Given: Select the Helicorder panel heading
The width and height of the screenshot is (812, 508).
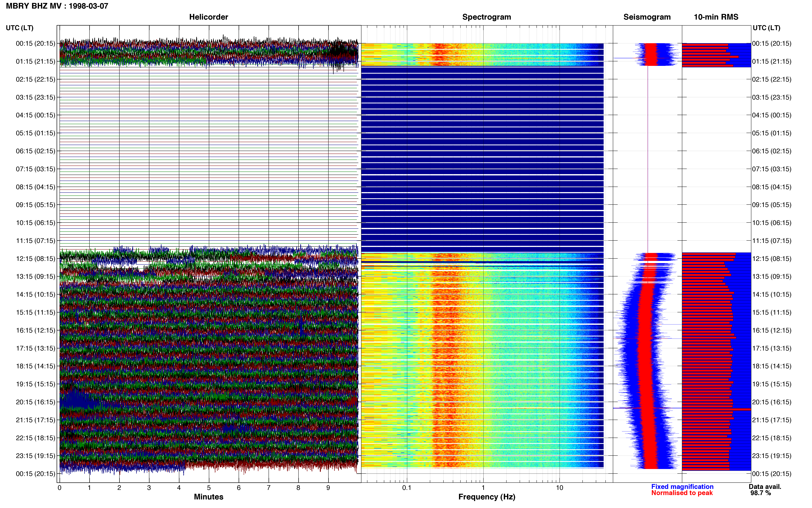Looking at the screenshot, I should [209, 17].
